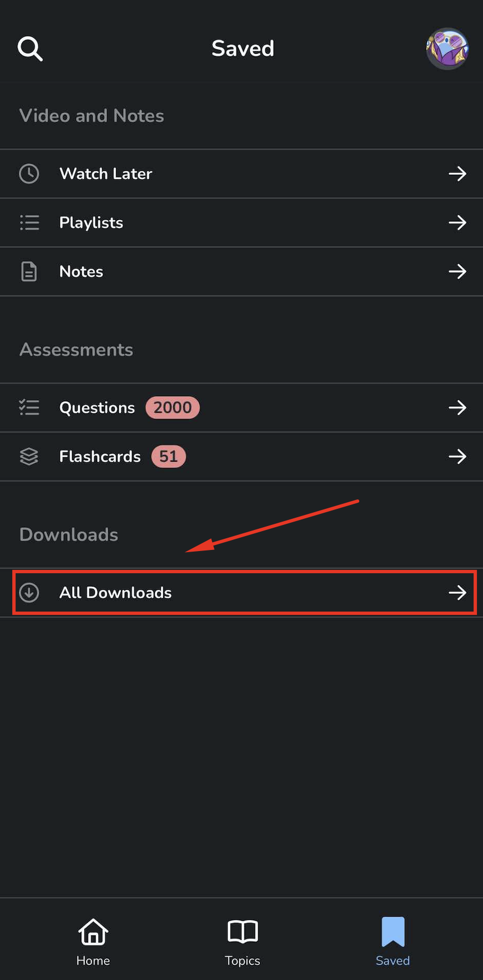The image size is (483, 980).
Task: Switch to the Topics tab
Action: pos(243,942)
